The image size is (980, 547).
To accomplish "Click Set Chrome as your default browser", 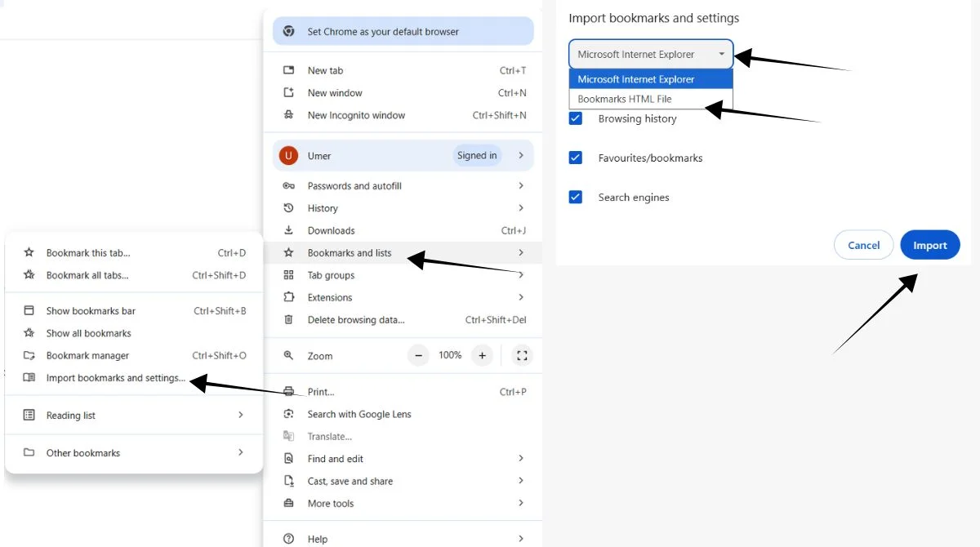I will pyautogui.click(x=403, y=32).
